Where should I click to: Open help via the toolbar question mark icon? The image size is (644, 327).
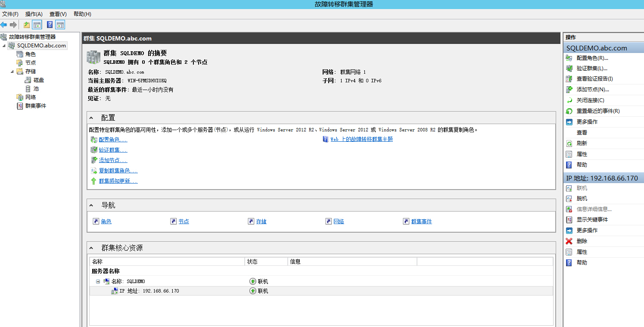[x=50, y=25]
